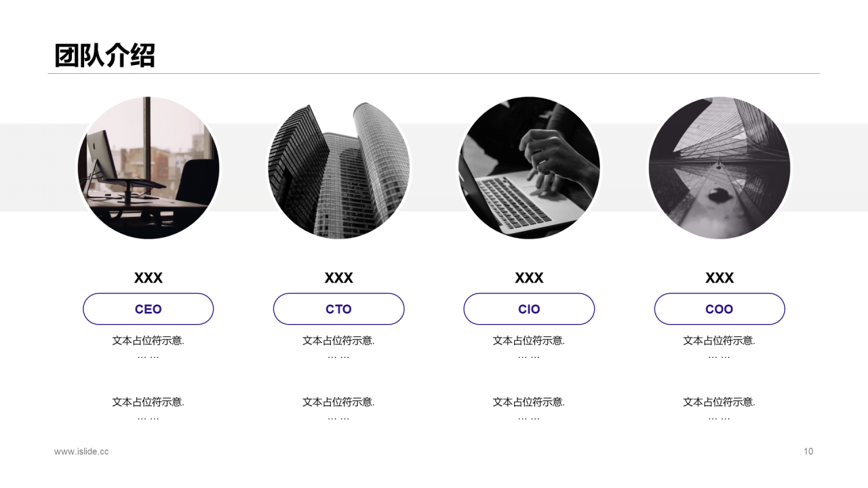Select the skyscraper buildings circular photo
Viewport: 868px width, 488px height.
tap(338, 167)
